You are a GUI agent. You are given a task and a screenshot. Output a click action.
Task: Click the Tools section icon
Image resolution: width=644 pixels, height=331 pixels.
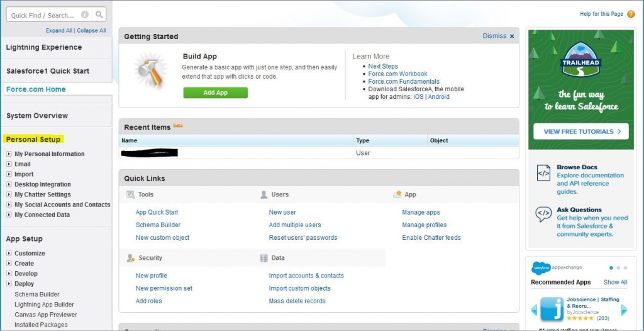pyautogui.click(x=131, y=194)
